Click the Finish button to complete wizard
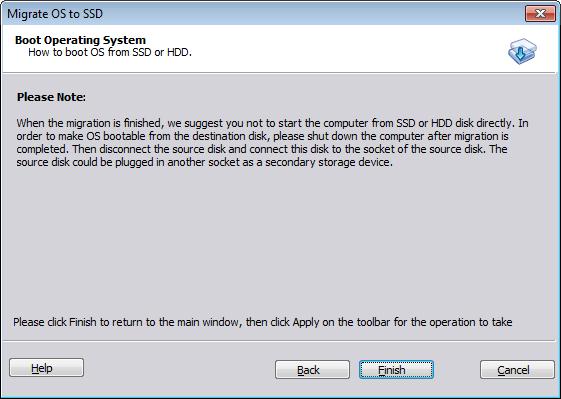 tap(396, 370)
